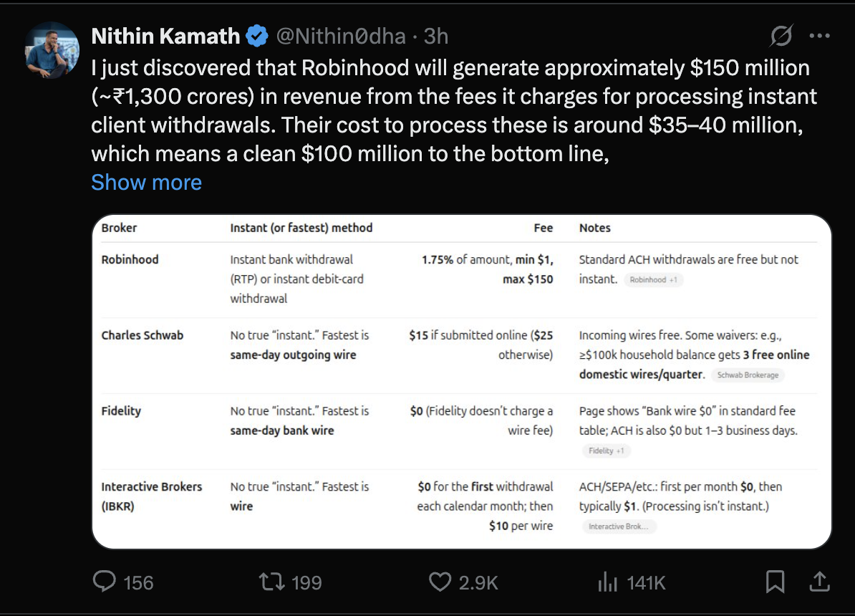Open the Grok analysis icon on the tweet
Image resolution: width=855 pixels, height=616 pixels.
point(782,34)
